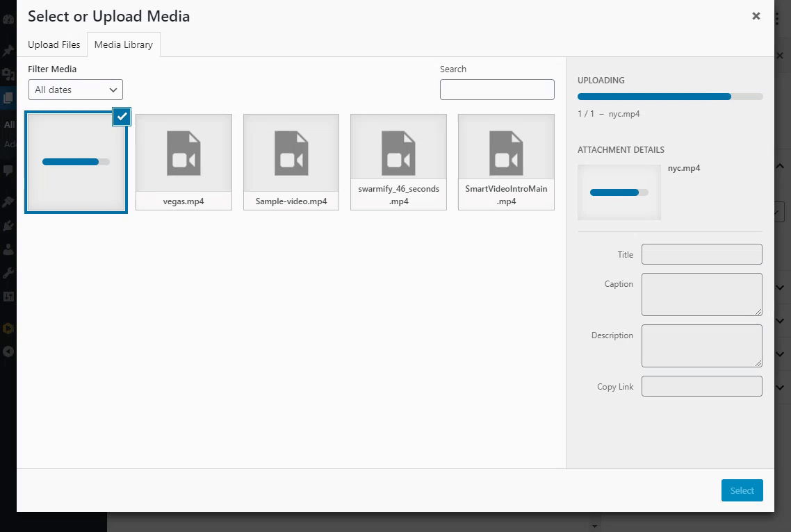The image size is (791, 532).
Task: Focus the Search media input field
Action: (497, 90)
